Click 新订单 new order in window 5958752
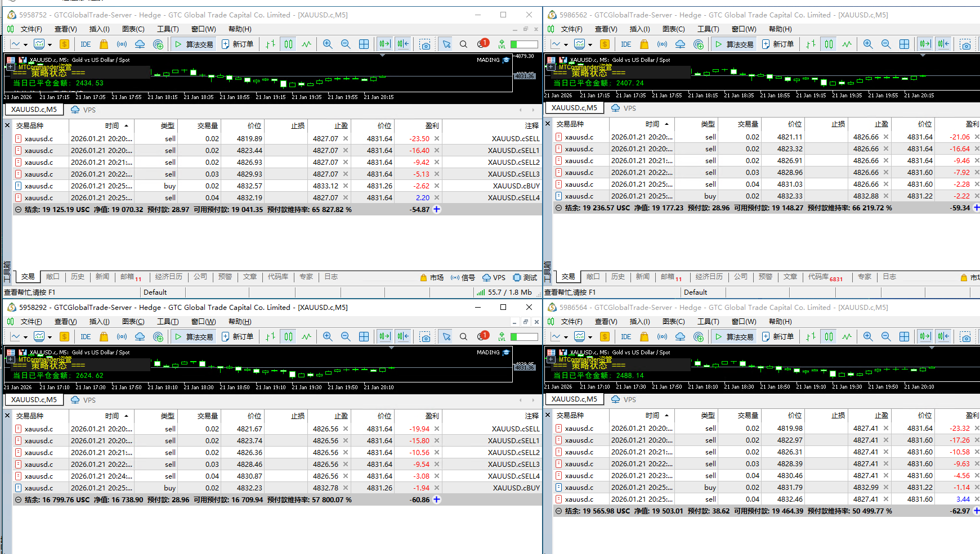The image size is (980, 554). click(x=237, y=44)
